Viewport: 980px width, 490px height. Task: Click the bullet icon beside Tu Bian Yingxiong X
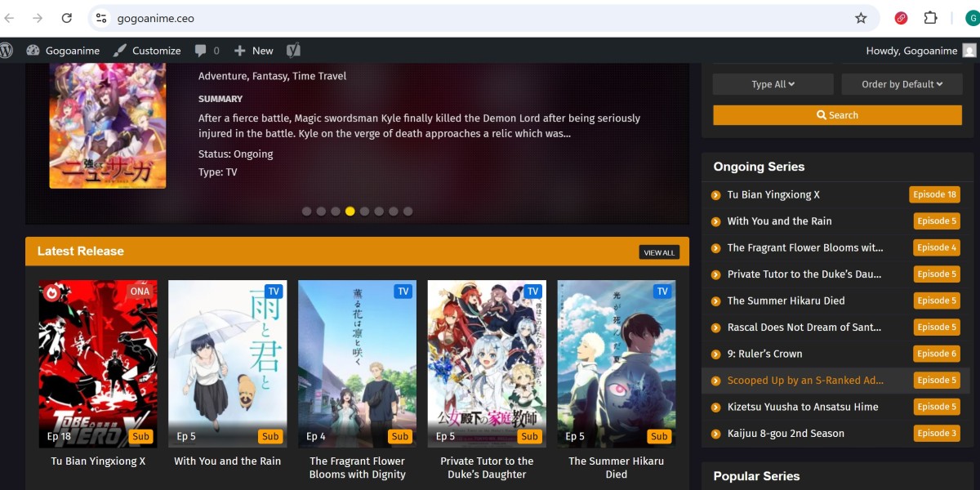point(716,195)
